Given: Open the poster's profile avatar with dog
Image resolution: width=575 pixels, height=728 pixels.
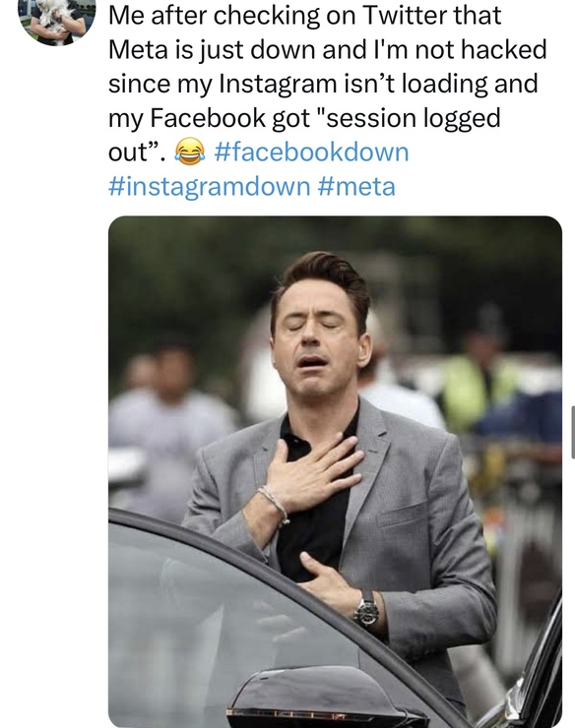Looking at the screenshot, I should click(57, 21).
